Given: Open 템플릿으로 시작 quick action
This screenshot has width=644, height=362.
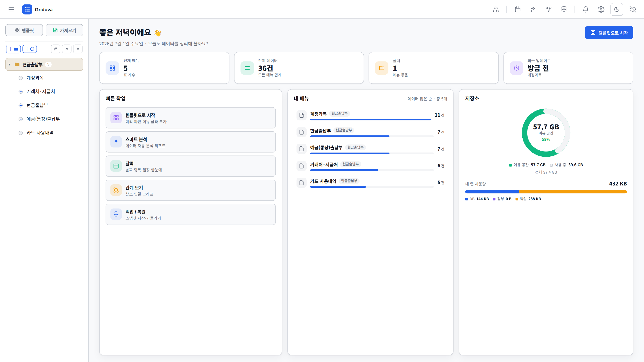Looking at the screenshot, I should (x=191, y=118).
